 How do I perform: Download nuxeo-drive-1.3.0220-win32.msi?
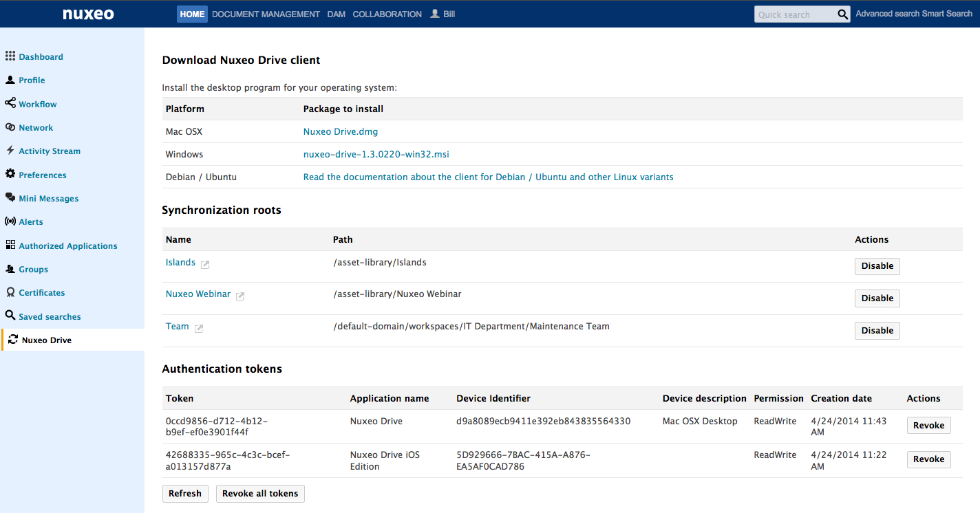point(376,154)
